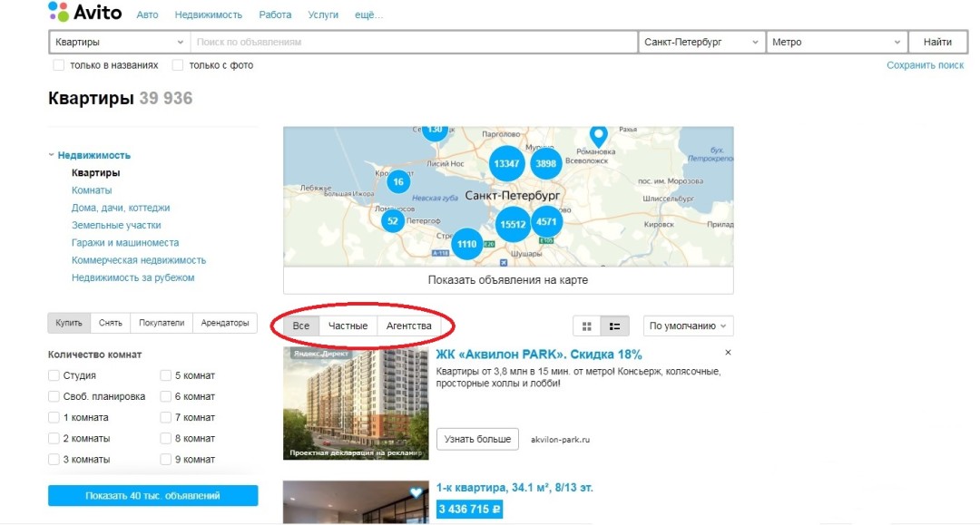The height and width of the screenshot is (525, 980).
Task: Click the 13347 map cluster marker
Action: [x=505, y=163]
